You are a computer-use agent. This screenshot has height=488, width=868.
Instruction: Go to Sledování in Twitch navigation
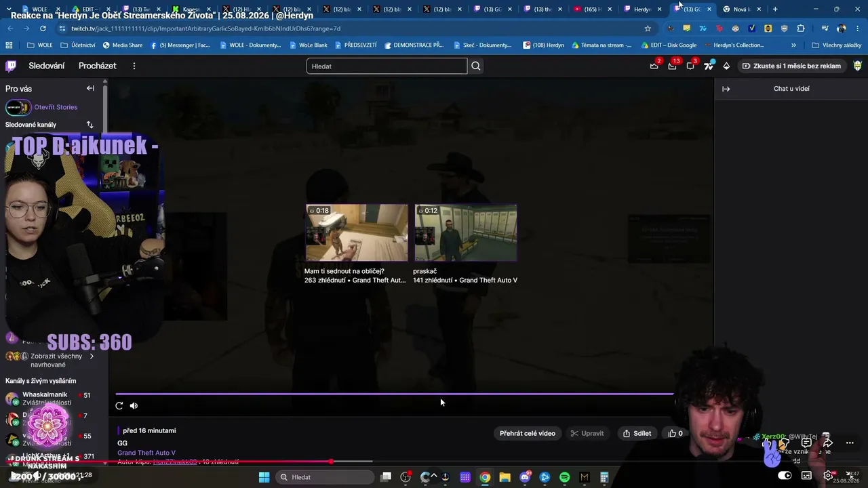click(x=47, y=66)
